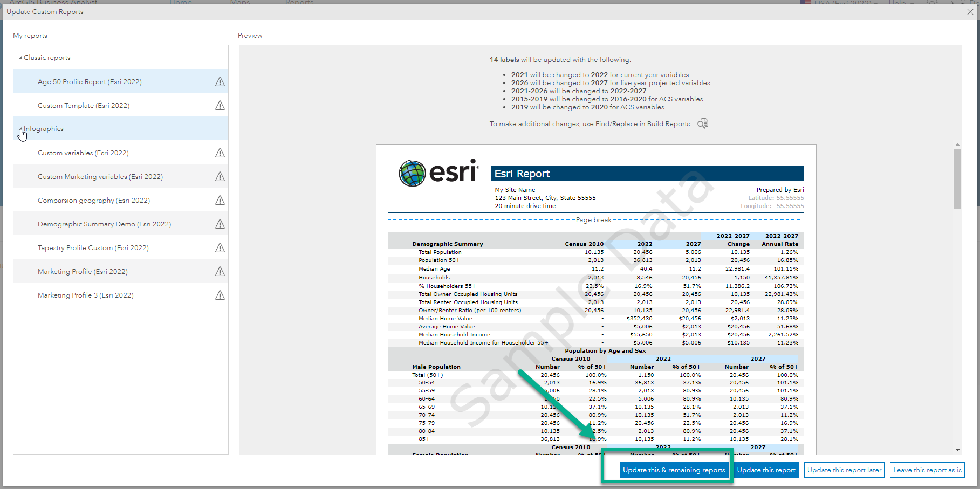Click the 'Median Household Income' row label
The height and width of the screenshot is (489, 980).
pos(455,335)
